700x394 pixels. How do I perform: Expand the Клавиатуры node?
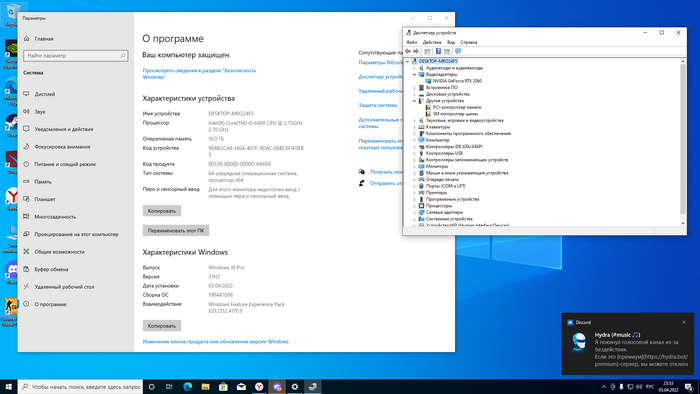tap(414, 127)
